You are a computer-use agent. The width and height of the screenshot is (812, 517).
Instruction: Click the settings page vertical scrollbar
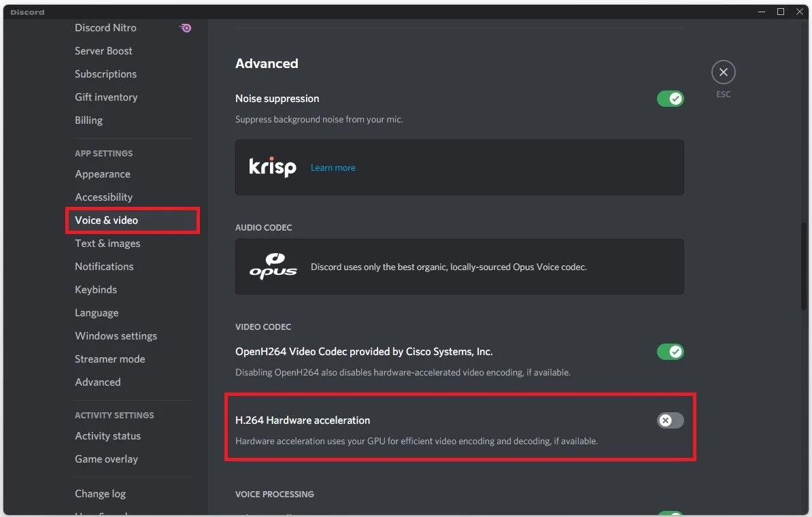[x=803, y=266]
